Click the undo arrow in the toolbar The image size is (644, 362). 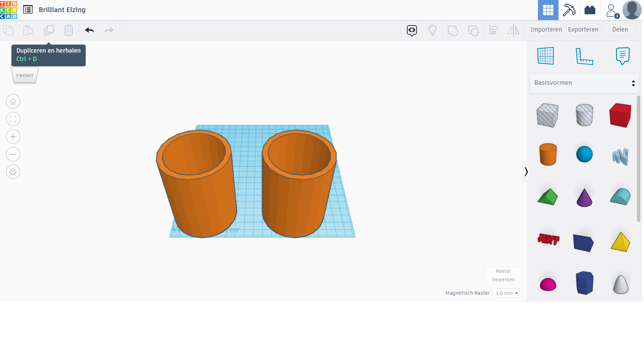89,30
